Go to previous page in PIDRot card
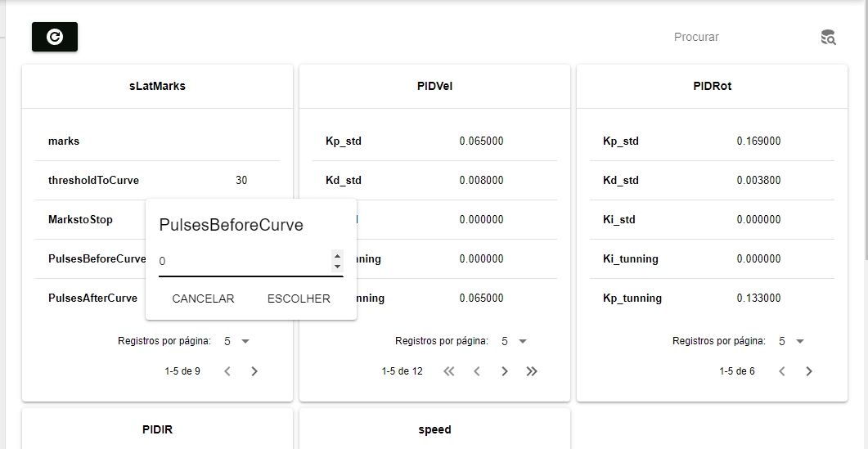Screen dimensions: 868x449 [x=781, y=371]
